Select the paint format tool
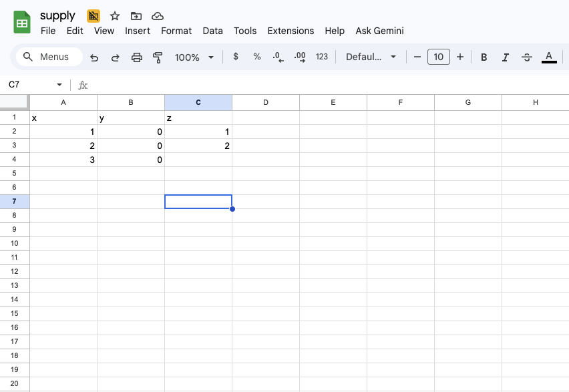Screen dimensions: 569x392 [x=158, y=57]
